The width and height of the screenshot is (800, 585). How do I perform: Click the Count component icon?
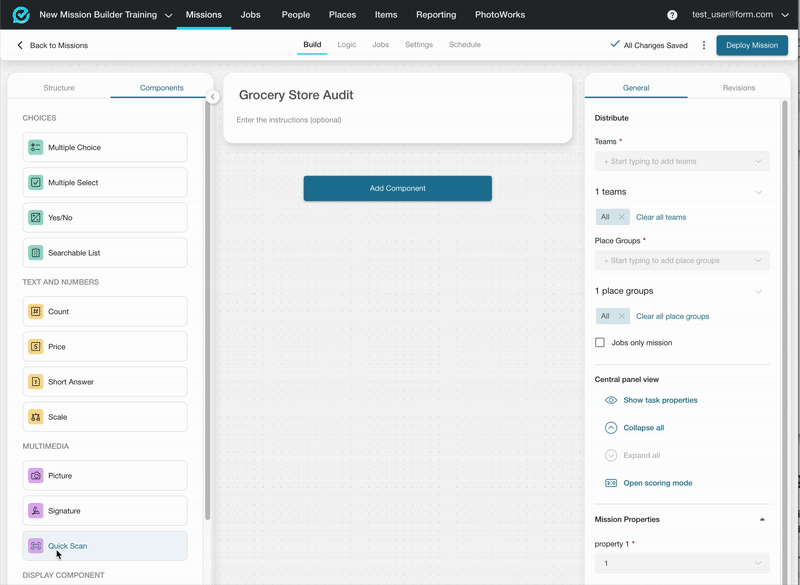point(36,312)
